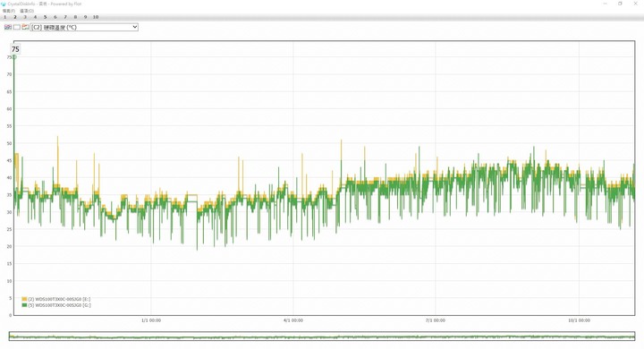This screenshot has height=349, width=644.
Task: Click the 1/1 00:00 x-axis label
Action: tap(151, 320)
